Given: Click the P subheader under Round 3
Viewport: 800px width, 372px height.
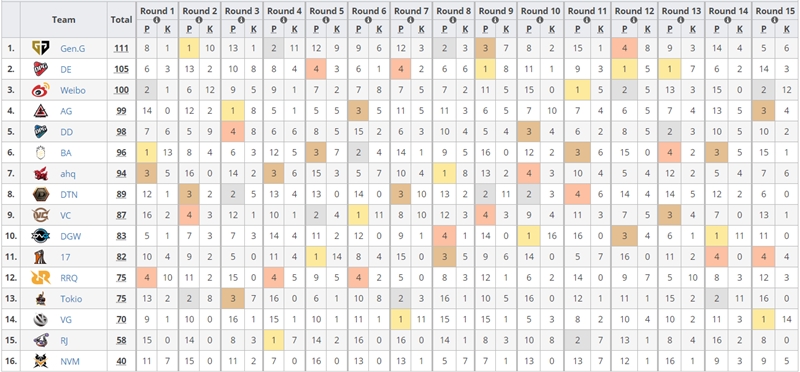Looking at the screenshot, I should 233,30.
